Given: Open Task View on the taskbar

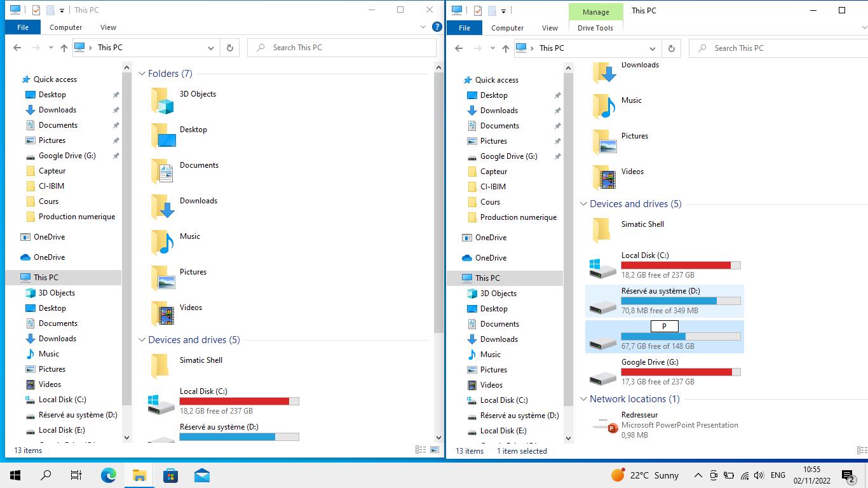Looking at the screenshot, I should point(76,475).
